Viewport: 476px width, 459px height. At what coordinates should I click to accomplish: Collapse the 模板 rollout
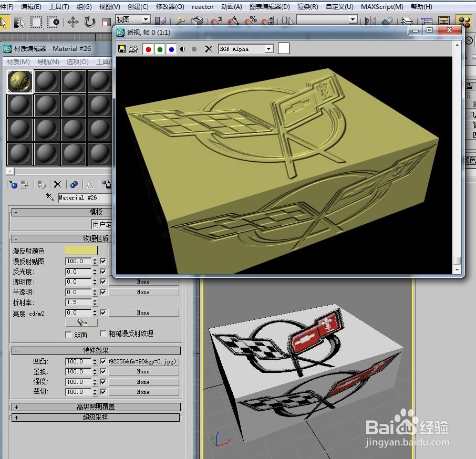pos(62,212)
